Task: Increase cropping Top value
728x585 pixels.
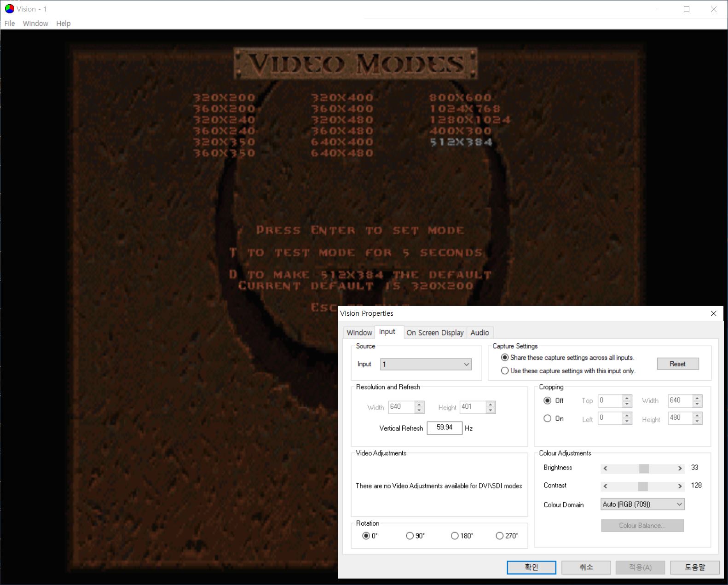Action: [627, 398]
